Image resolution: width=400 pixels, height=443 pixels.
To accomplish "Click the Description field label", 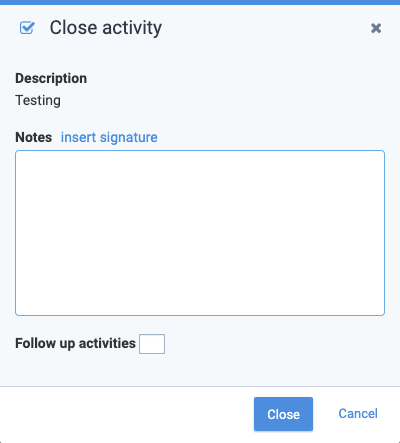I will [51, 79].
